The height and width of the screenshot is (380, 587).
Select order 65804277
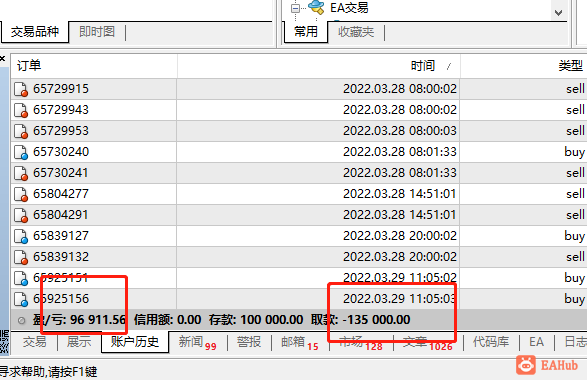[x=61, y=194]
